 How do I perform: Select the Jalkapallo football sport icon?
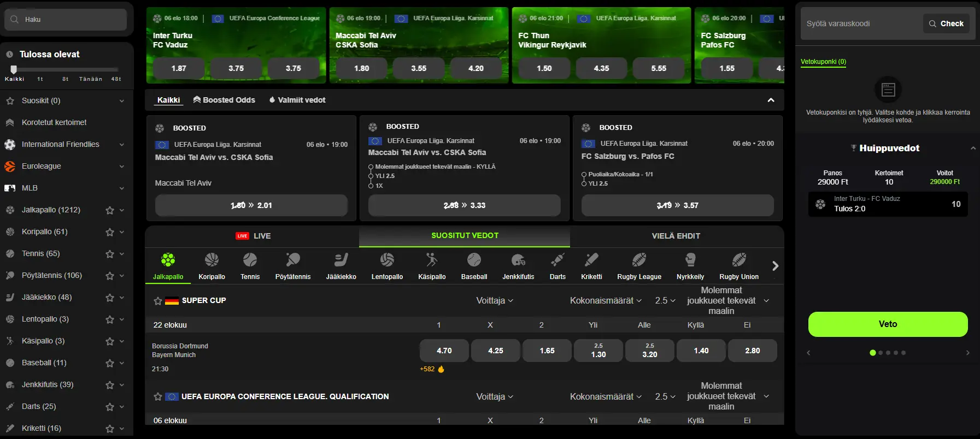pyautogui.click(x=168, y=259)
